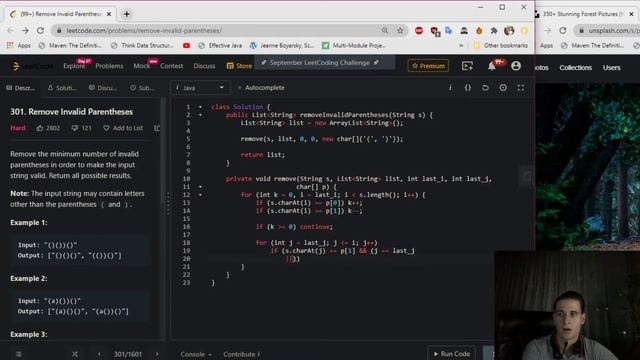The height and width of the screenshot is (360, 640).
Task: Open the puzzle-piece extensions icon
Action: pos(494,31)
